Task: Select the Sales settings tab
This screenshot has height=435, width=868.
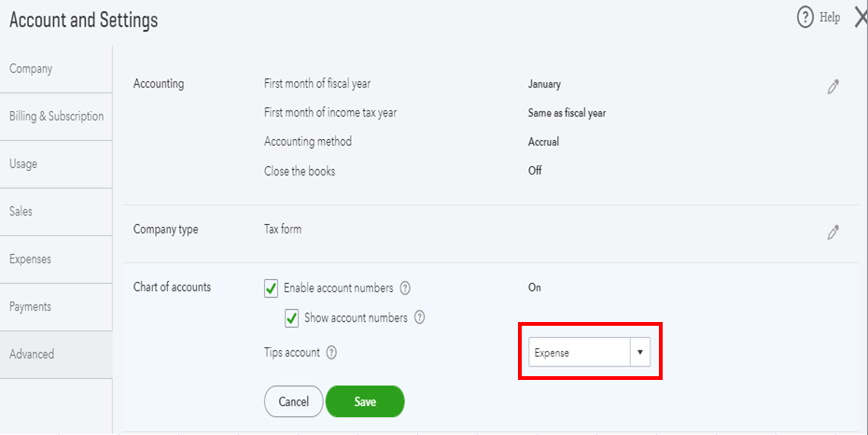Action: [x=21, y=212]
